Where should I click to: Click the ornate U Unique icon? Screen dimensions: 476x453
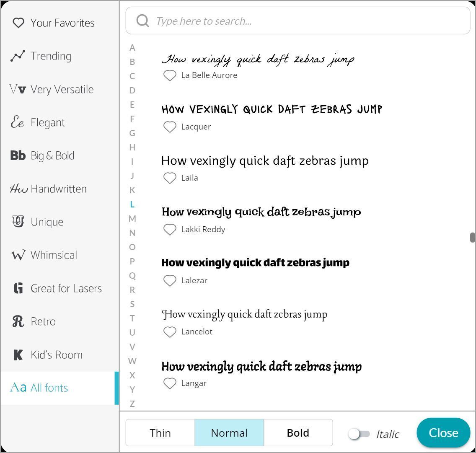click(18, 222)
